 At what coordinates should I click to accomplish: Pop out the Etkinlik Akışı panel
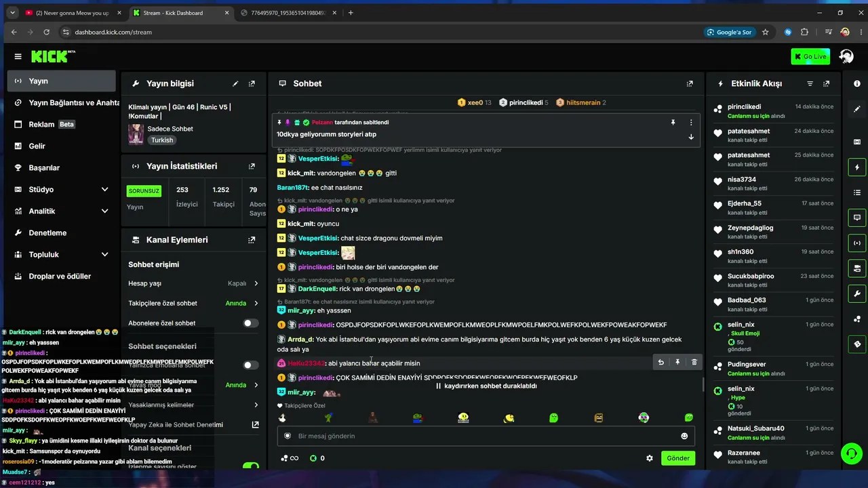[x=826, y=83]
